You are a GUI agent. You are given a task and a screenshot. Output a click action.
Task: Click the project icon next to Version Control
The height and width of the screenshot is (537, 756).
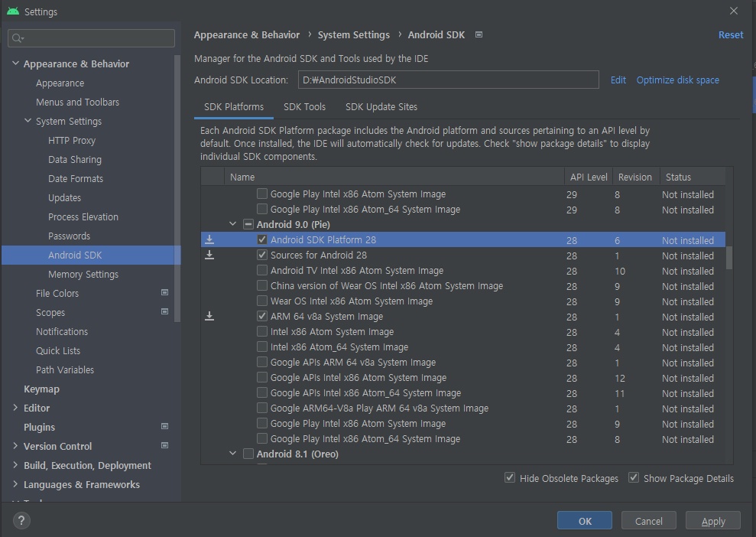coord(164,445)
